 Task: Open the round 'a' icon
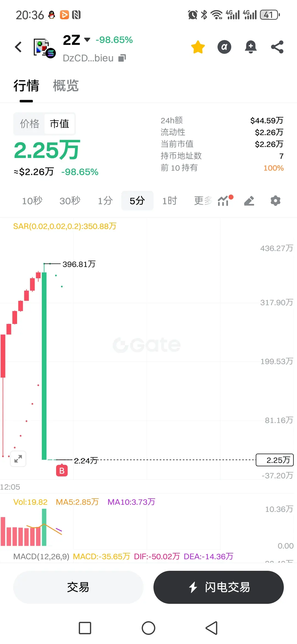(224, 47)
